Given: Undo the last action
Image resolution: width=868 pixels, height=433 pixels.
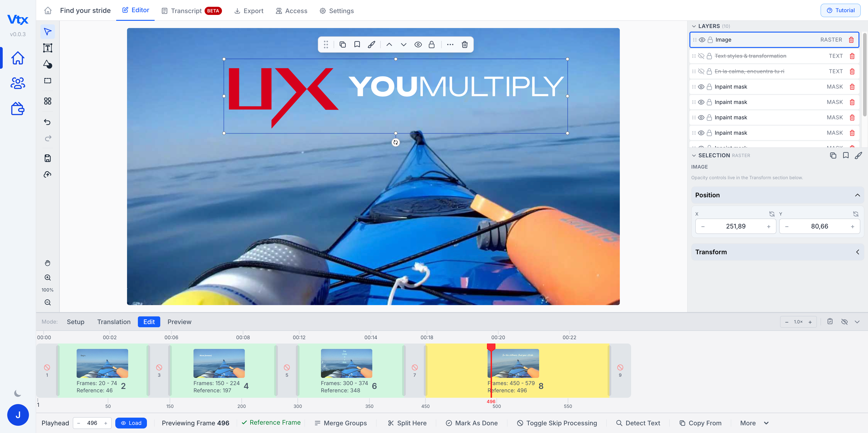Looking at the screenshot, I should click(47, 122).
